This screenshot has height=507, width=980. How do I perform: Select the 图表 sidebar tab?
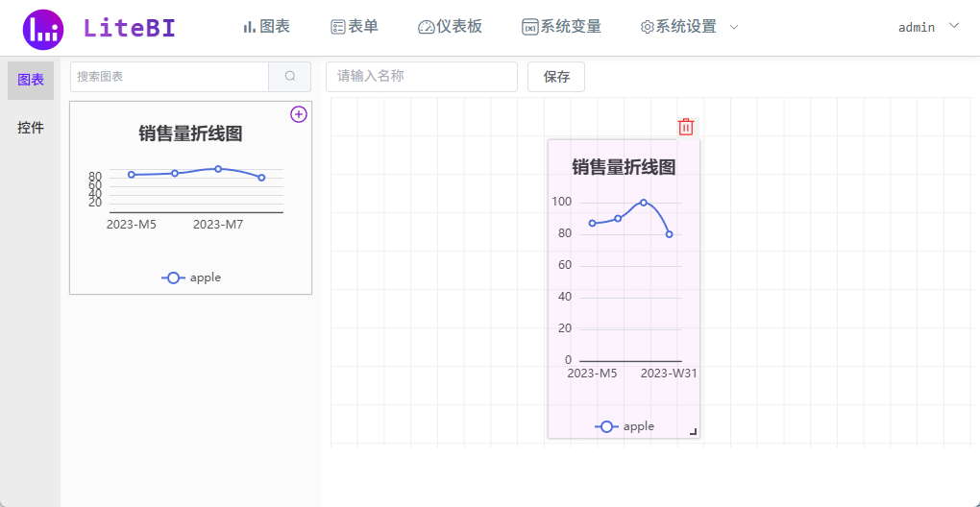click(31, 80)
